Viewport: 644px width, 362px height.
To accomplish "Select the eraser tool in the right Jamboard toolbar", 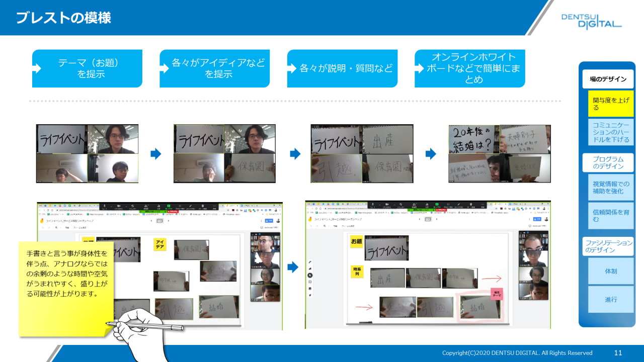I will coord(310,269).
